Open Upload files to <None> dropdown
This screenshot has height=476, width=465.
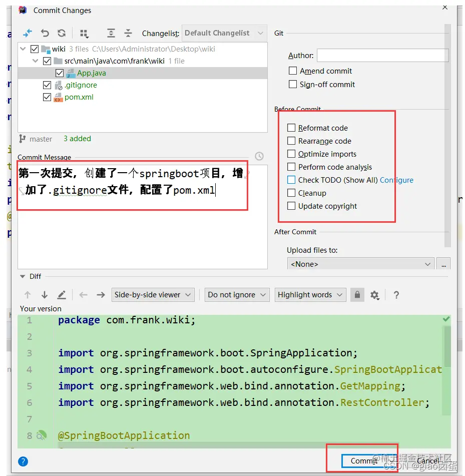pos(360,264)
